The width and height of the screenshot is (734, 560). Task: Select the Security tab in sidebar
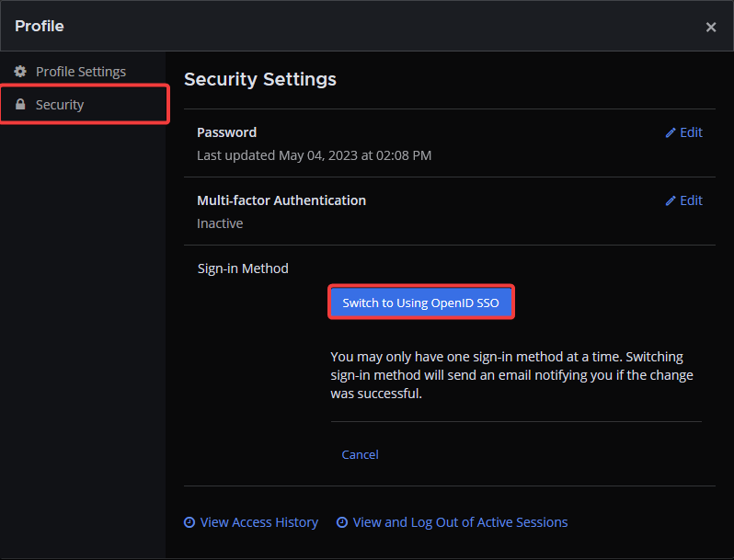85,104
